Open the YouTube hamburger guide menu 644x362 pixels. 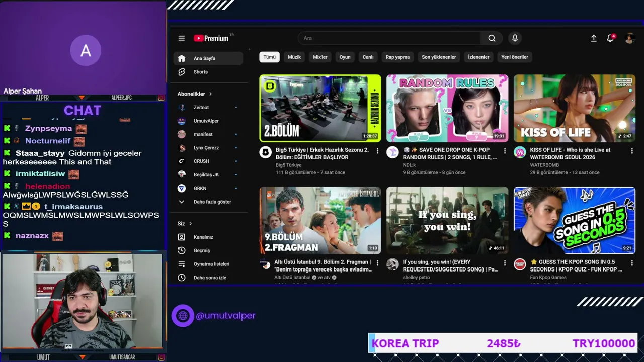(182, 38)
